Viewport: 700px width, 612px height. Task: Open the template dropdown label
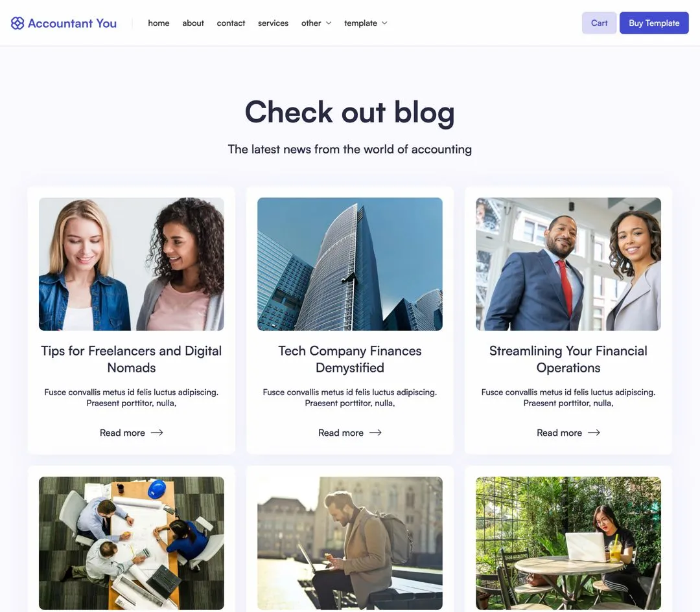[x=360, y=23]
